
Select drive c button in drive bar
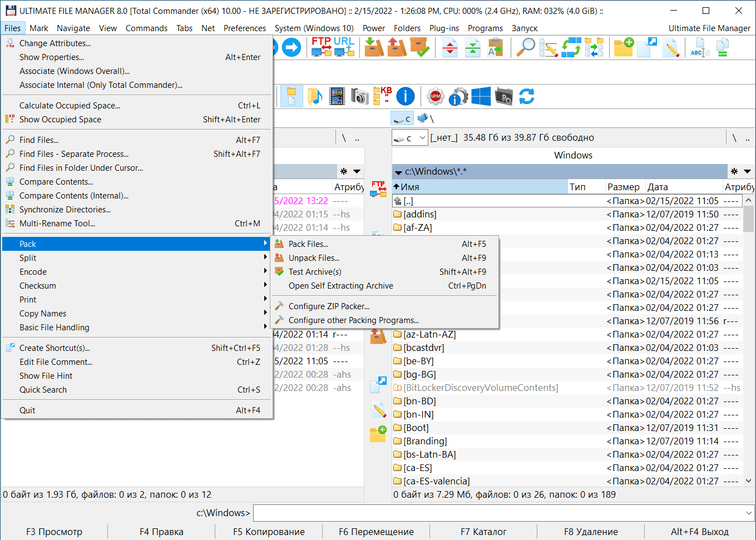402,118
